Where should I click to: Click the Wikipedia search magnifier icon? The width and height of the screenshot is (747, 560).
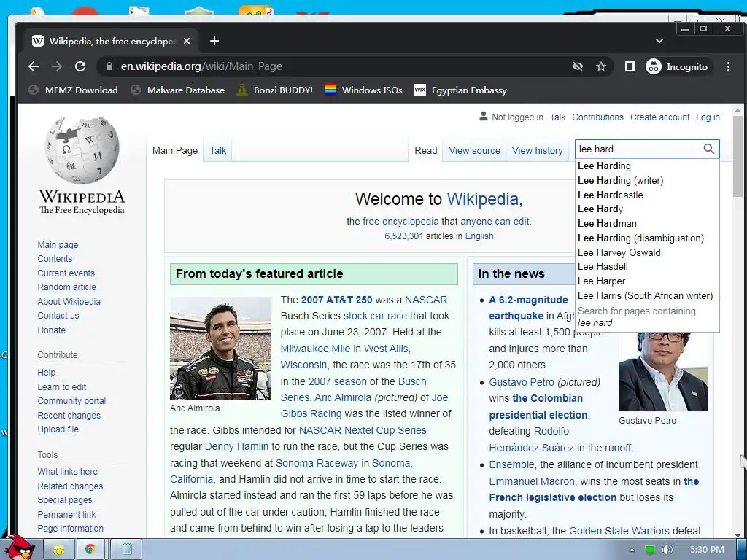tap(708, 149)
